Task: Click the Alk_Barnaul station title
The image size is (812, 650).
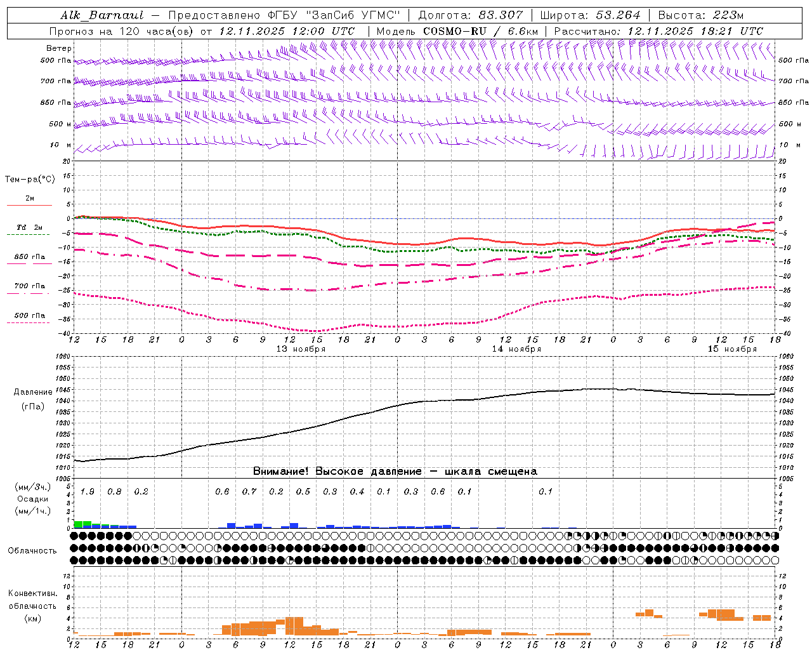Action: [x=102, y=15]
